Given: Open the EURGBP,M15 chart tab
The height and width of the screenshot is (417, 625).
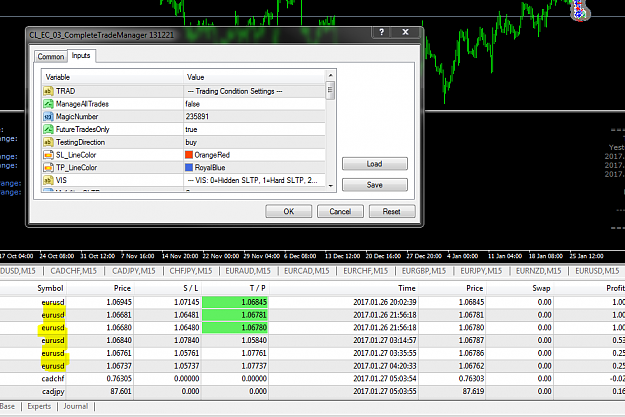Looking at the screenshot, I should pyautogui.click(x=424, y=271).
